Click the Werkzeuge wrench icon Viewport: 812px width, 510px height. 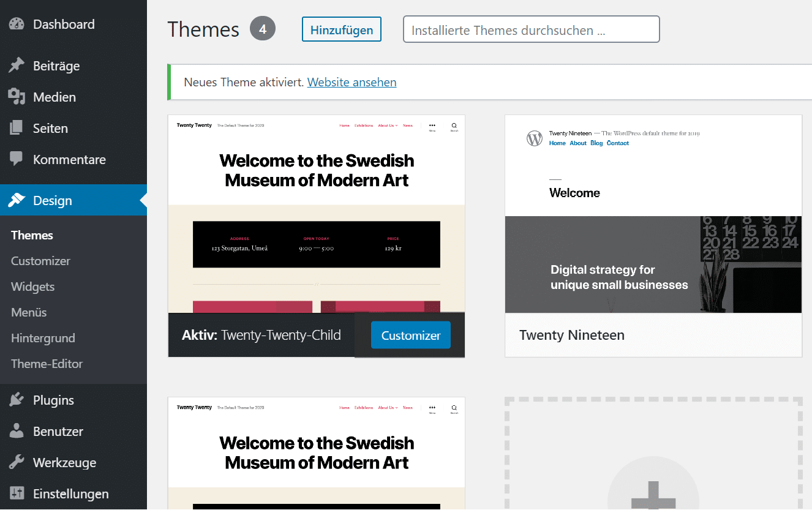click(x=17, y=462)
